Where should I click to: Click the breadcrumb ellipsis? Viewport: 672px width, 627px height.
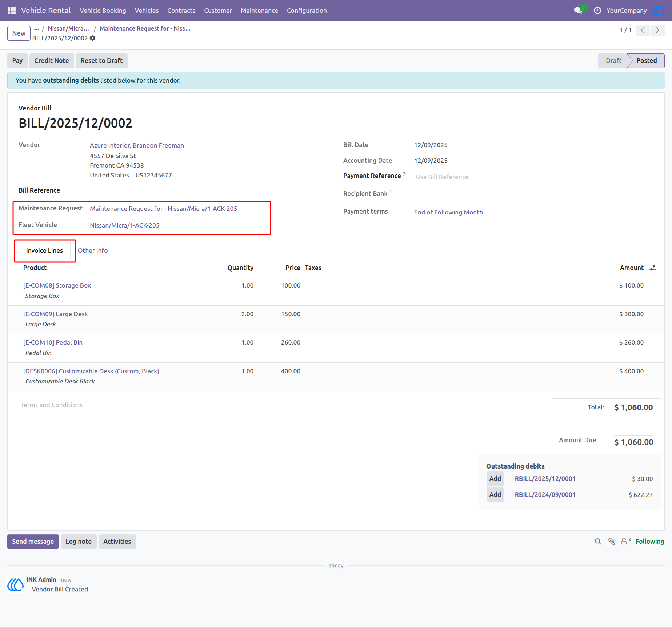click(x=37, y=28)
